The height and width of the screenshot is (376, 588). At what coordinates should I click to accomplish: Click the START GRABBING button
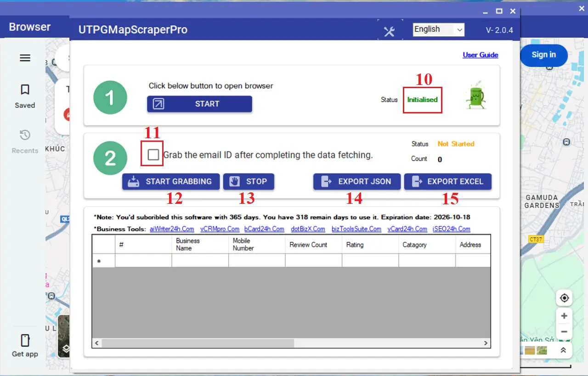tap(170, 181)
